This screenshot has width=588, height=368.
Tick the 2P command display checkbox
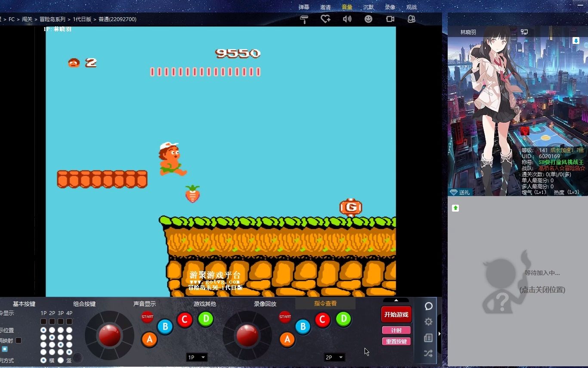tap(52, 321)
